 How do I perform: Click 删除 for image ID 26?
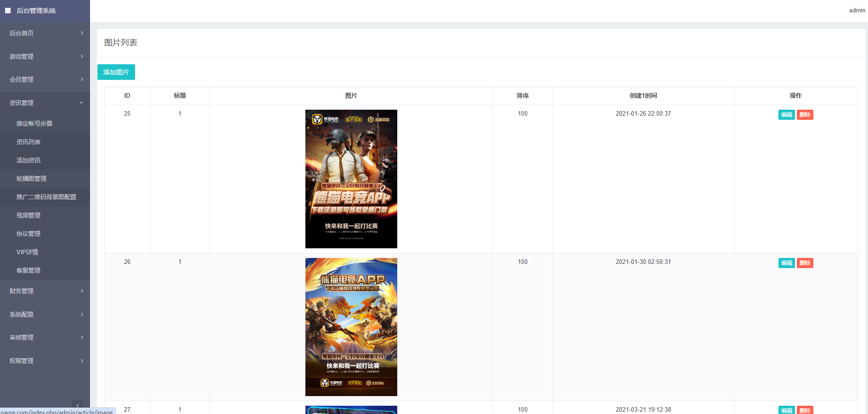(805, 263)
